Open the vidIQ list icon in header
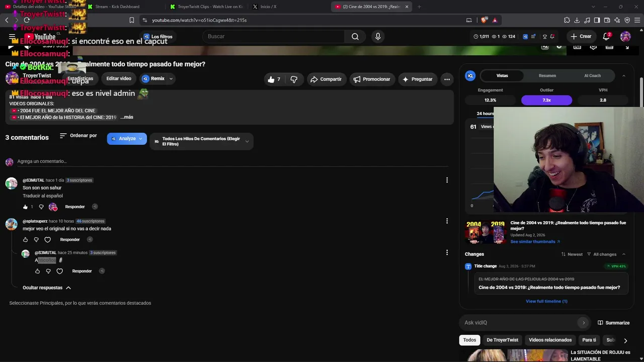The width and height of the screenshot is (644, 362). (533, 37)
